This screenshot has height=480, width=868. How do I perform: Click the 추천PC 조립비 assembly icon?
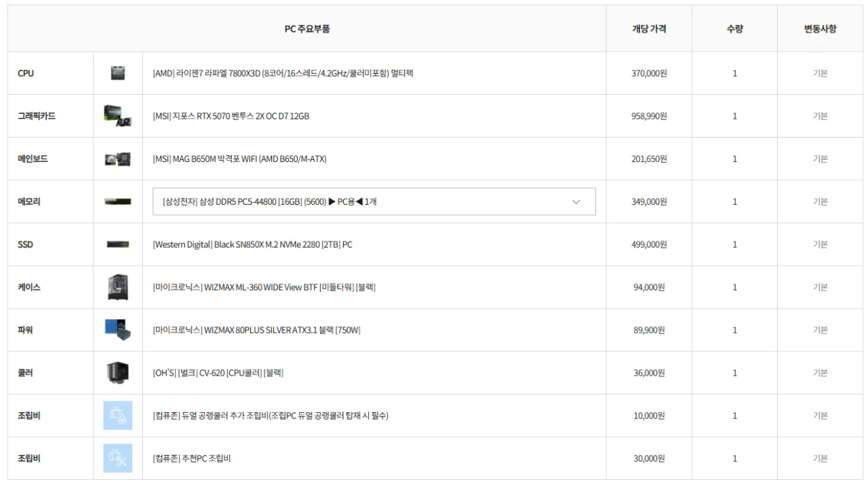coord(118,458)
